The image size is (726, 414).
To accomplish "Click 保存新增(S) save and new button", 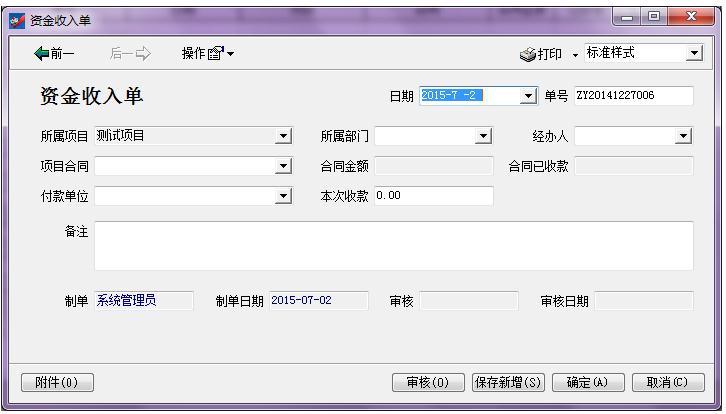I will click(x=508, y=382).
